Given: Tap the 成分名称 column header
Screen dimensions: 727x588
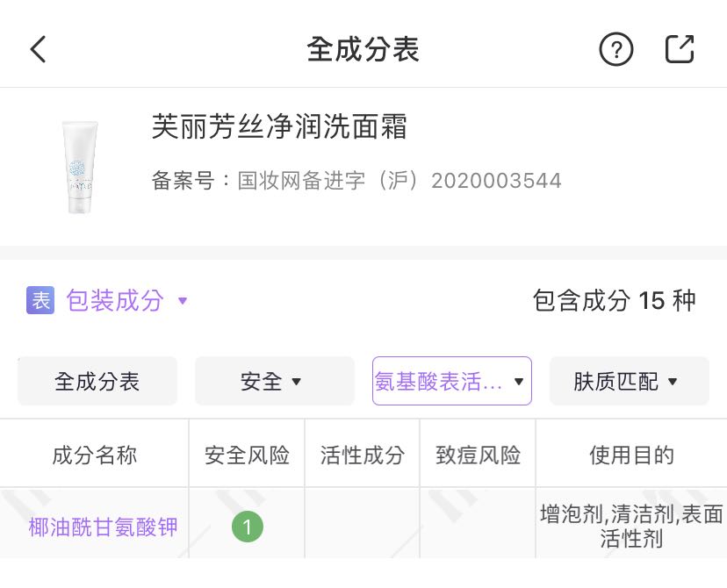Looking at the screenshot, I should pos(94,455).
